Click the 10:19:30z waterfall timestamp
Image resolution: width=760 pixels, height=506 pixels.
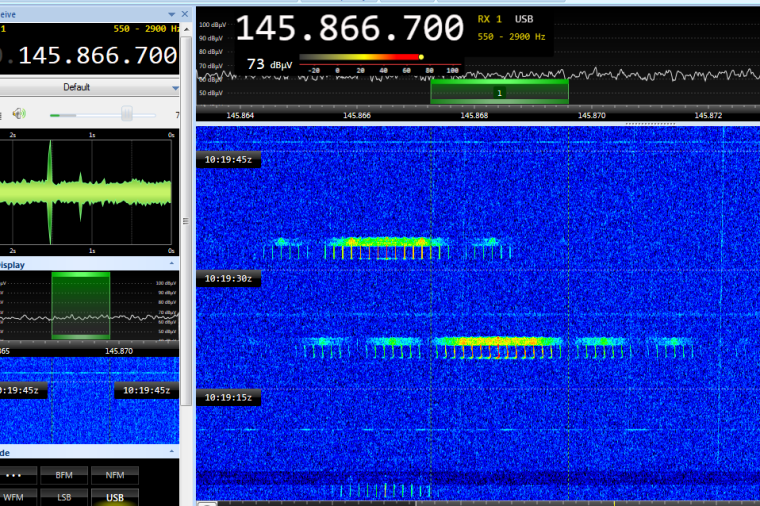click(228, 279)
